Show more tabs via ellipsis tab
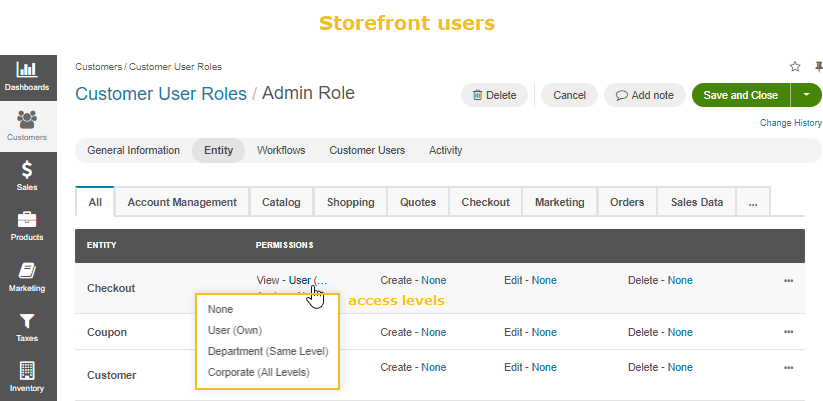823x401 pixels. (x=753, y=202)
